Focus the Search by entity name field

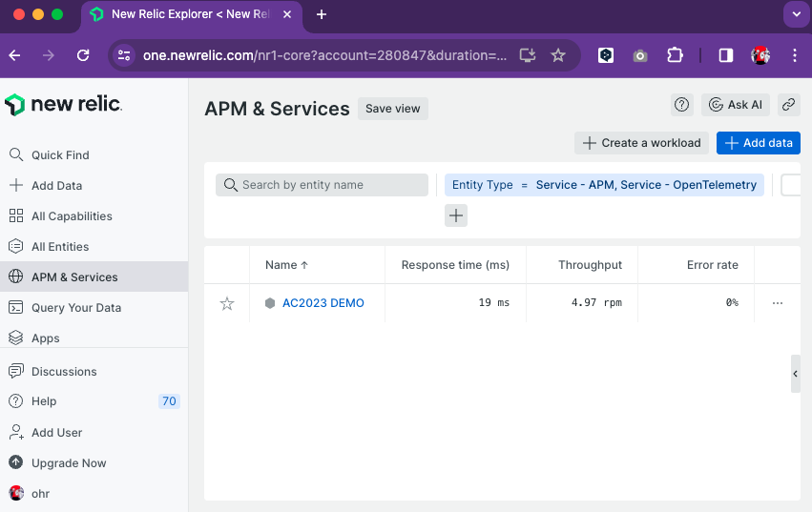(322, 185)
